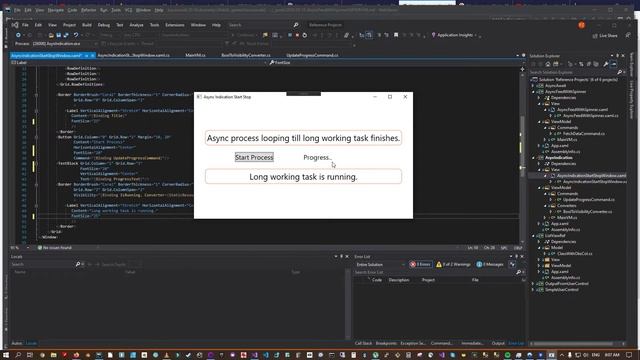Select UpdateProgressCommand.cs in Solution Explorer
Image resolution: width=640 pixels, height=360 pixels.
tap(589, 200)
